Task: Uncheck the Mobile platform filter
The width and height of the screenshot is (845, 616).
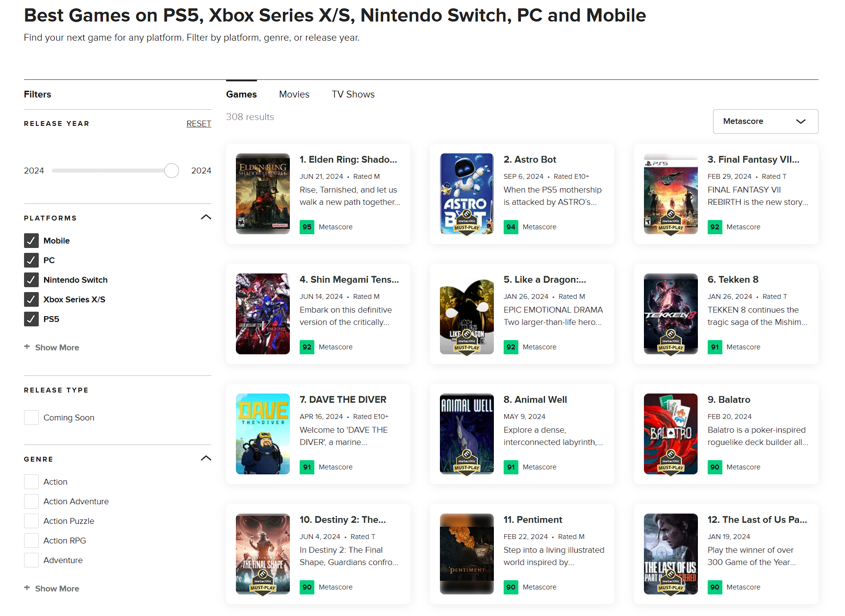Action: tap(31, 241)
